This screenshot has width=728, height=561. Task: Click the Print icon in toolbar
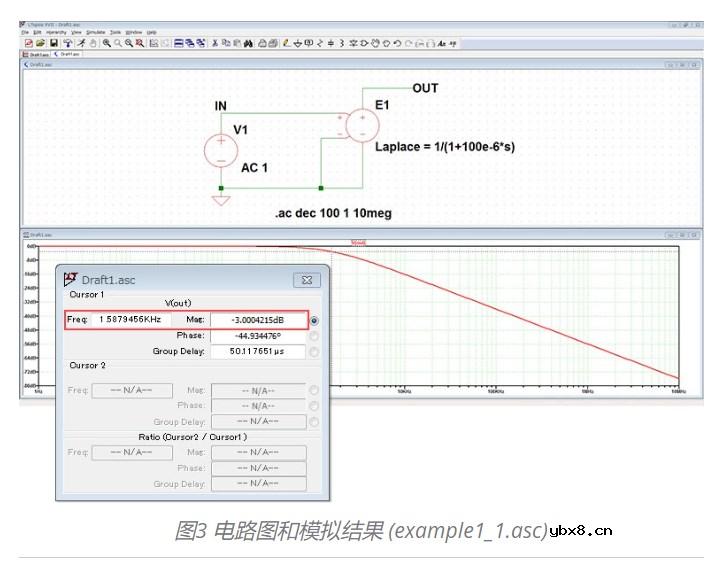click(262, 43)
